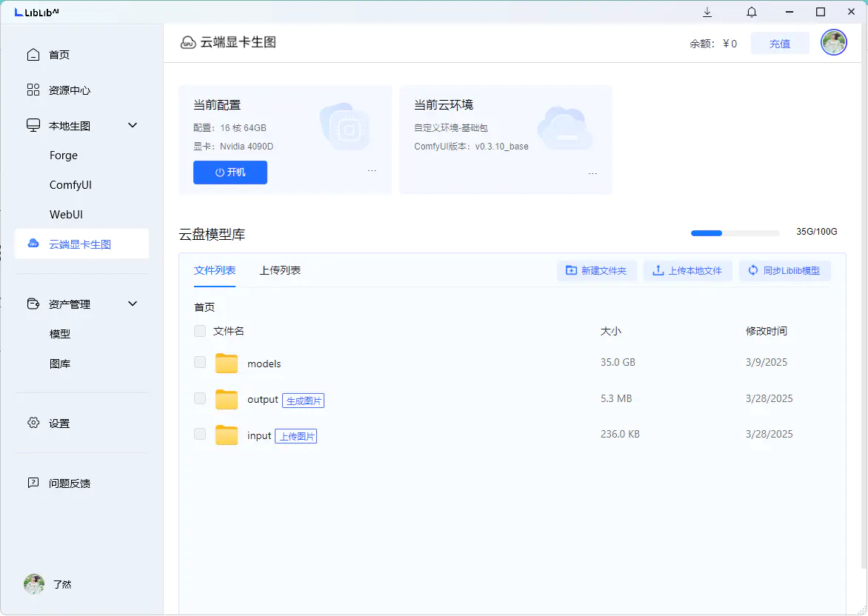Open ComfyUI in the sidebar
The height and width of the screenshot is (616, 868).
[70, 185]
